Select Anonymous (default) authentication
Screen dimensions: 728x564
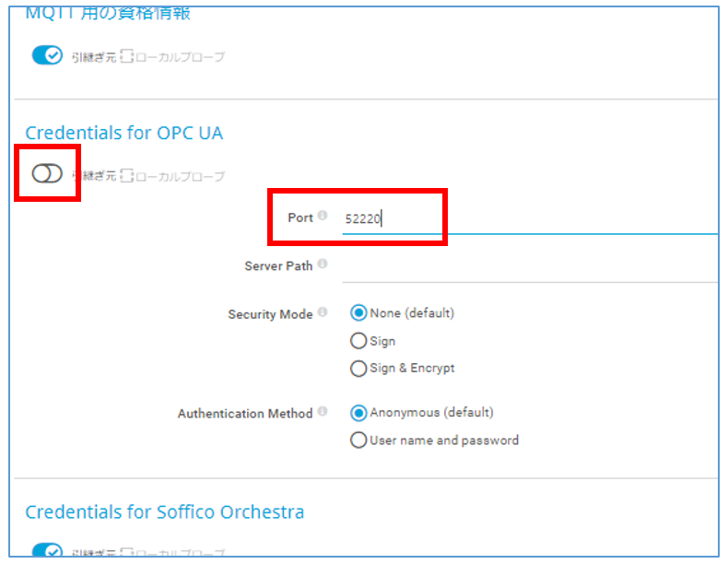(358, 413)
